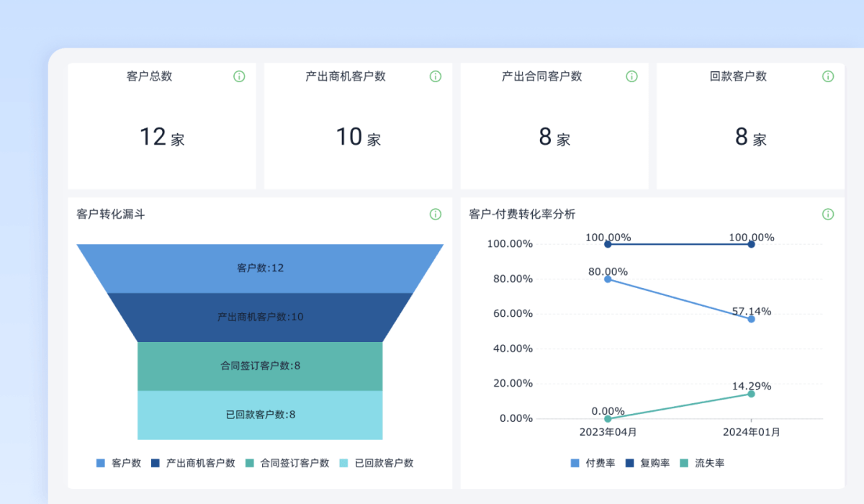The image size is (864, 504).
Task: Toggle 已回款客户数 legend swatch
Action: 344,464
